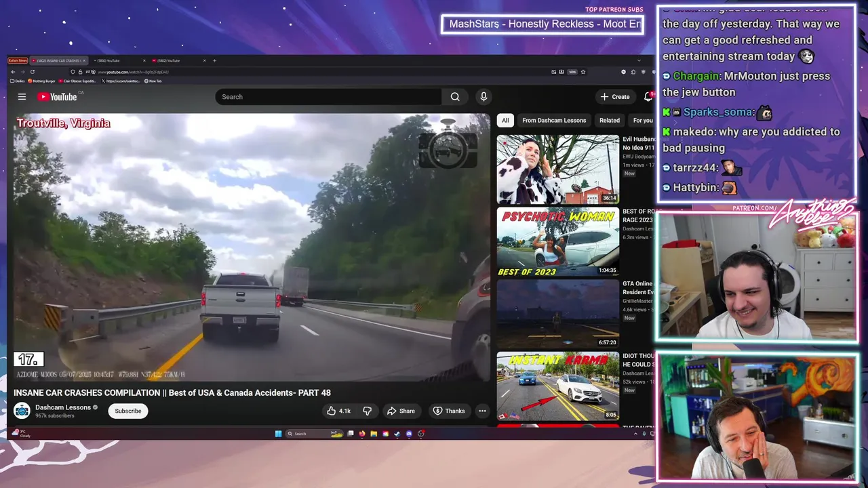
Task: Open the GTA Online Resident Evil title
Action: pos(638,287)
